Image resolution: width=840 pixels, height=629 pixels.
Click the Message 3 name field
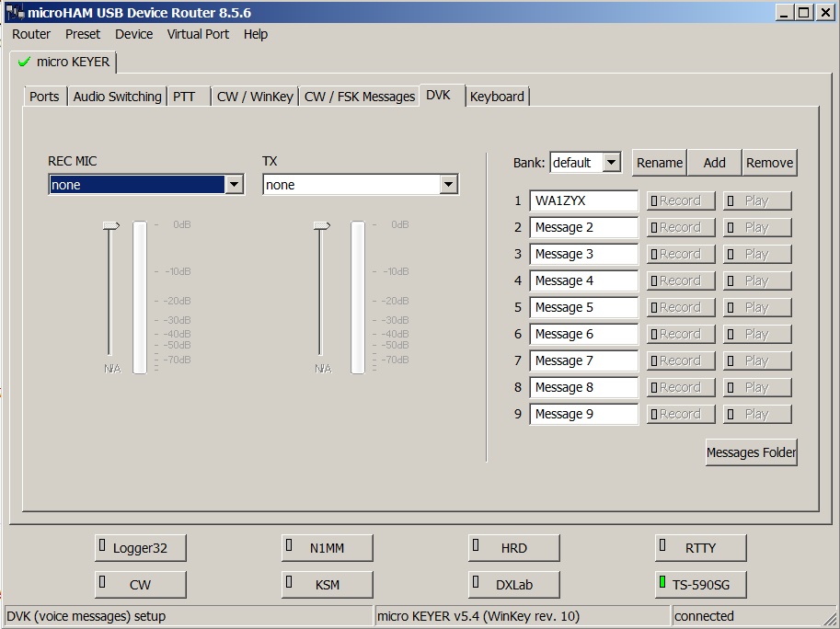coord(583,254)
